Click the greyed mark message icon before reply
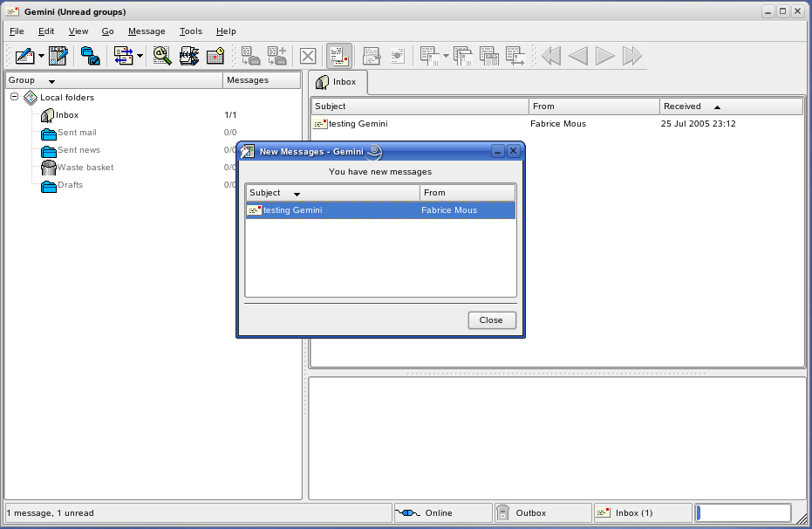The image size is (812, 529). point(398,56)
